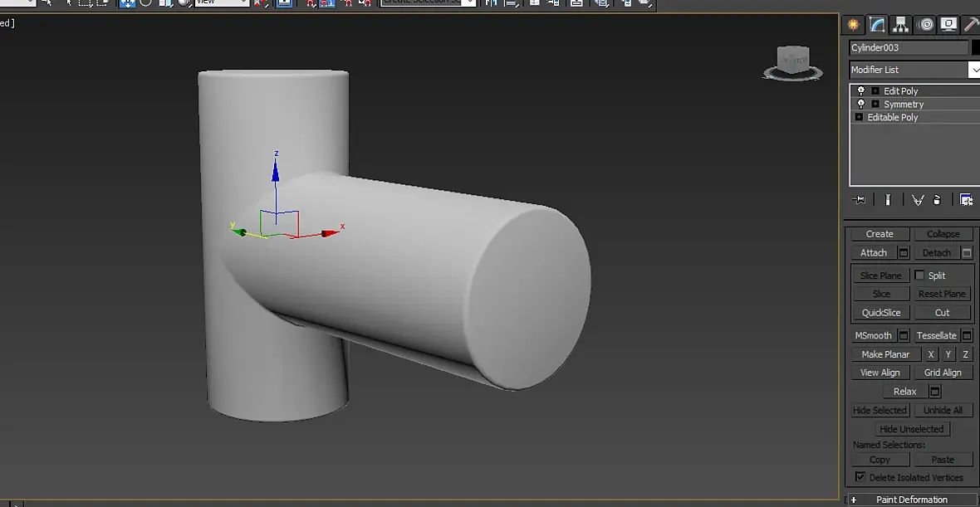Expand the Edit Poly sub-objects

tap(875, 91)
